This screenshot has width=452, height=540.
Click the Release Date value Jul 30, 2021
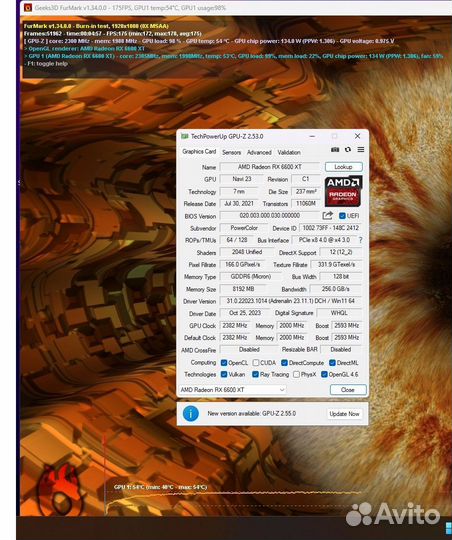click(x=239, y=204)
